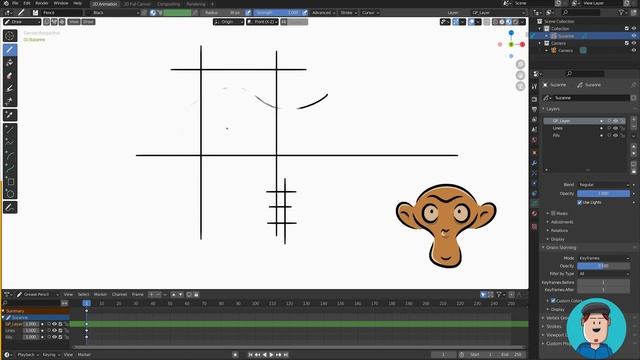Select the Line primitive tool
Screen dimensions: 640x360
tap(10, 130)
